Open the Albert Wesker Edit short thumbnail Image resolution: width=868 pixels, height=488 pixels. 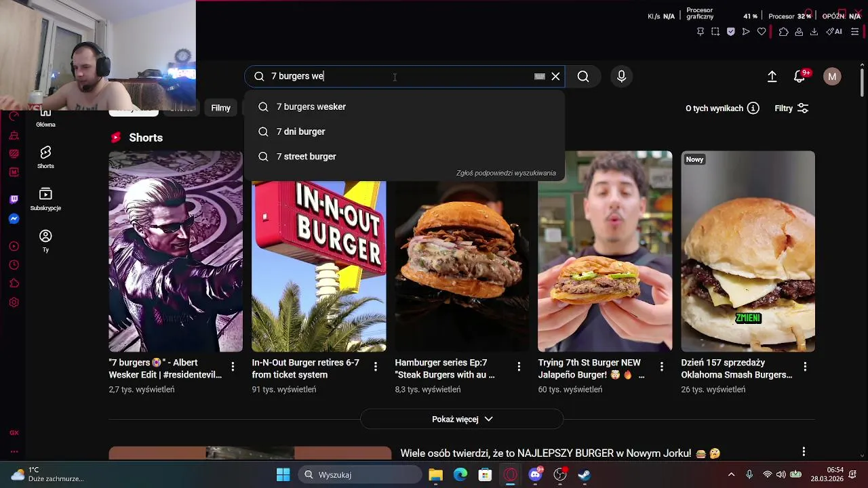[176, 251]
